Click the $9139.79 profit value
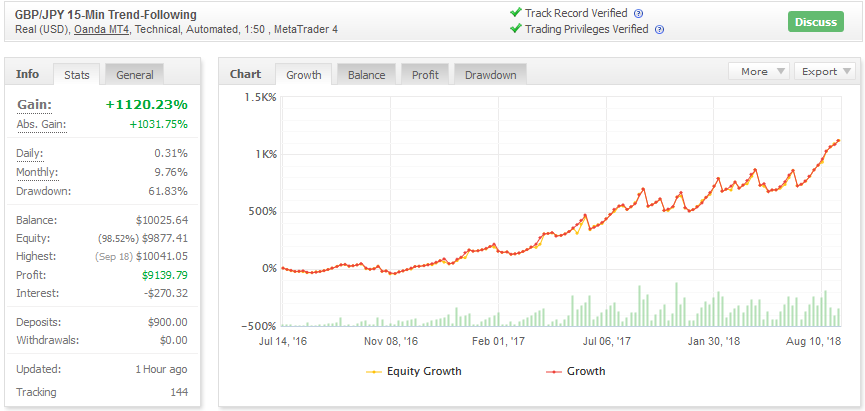 click(x=165, y=275)
